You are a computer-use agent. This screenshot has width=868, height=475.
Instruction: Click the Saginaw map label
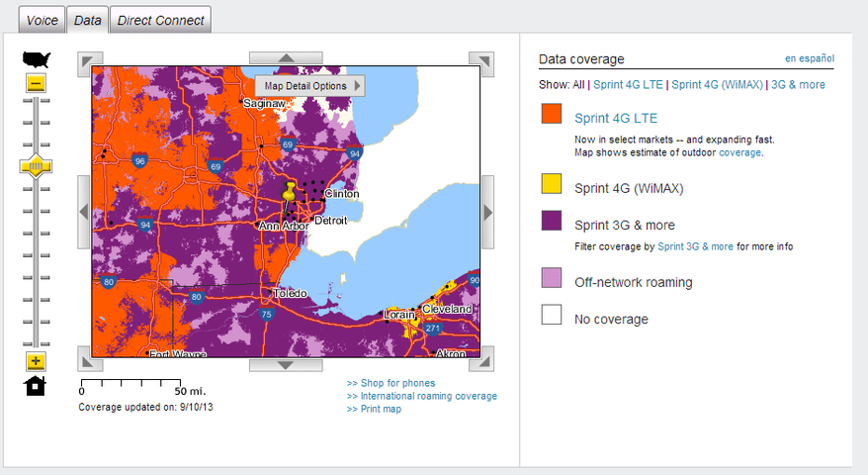point(264,103)
